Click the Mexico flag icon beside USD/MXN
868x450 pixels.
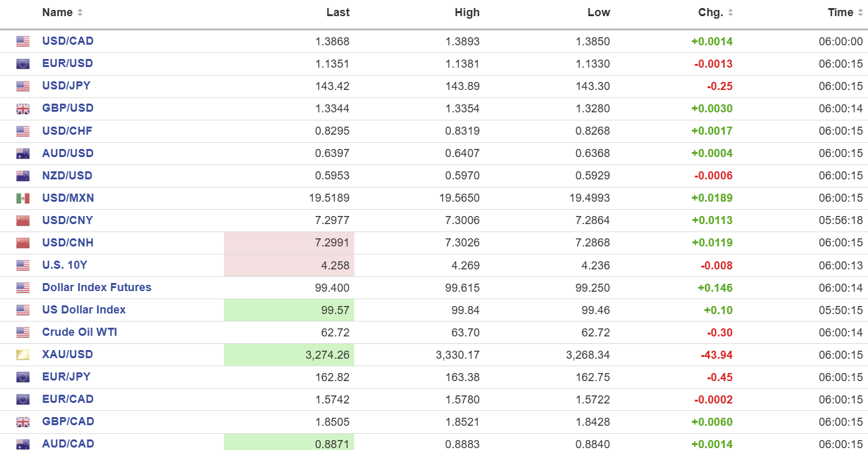pos(23,198)
